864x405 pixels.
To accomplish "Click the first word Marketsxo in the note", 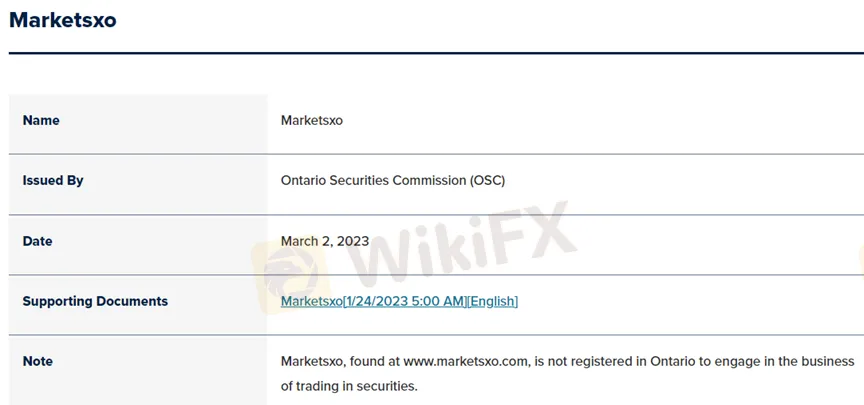I will click(x=312, y=361).
